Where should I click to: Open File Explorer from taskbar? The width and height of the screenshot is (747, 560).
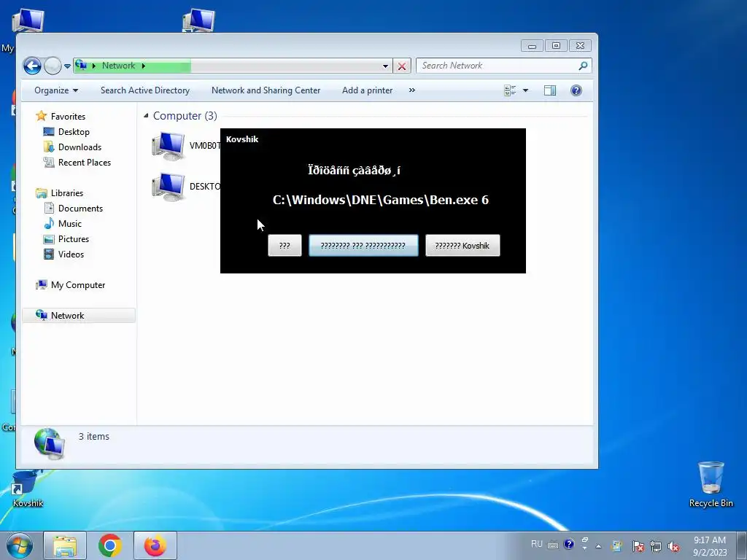click(x=65, y=545)
